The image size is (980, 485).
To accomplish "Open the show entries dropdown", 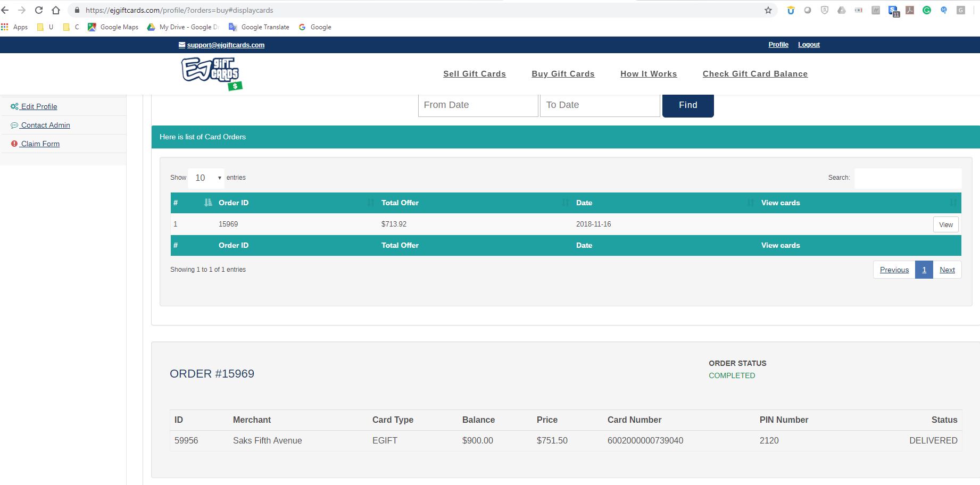I will [x=206, y=178].
